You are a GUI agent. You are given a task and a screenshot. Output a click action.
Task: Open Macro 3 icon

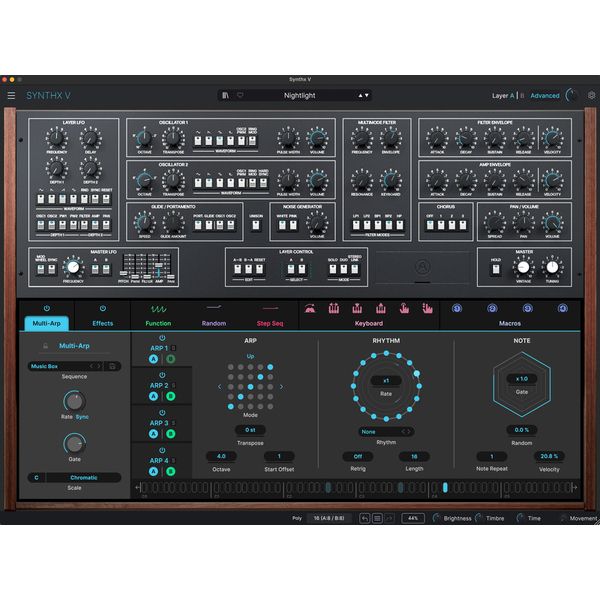pyautogui.click(x=528, y=308)
